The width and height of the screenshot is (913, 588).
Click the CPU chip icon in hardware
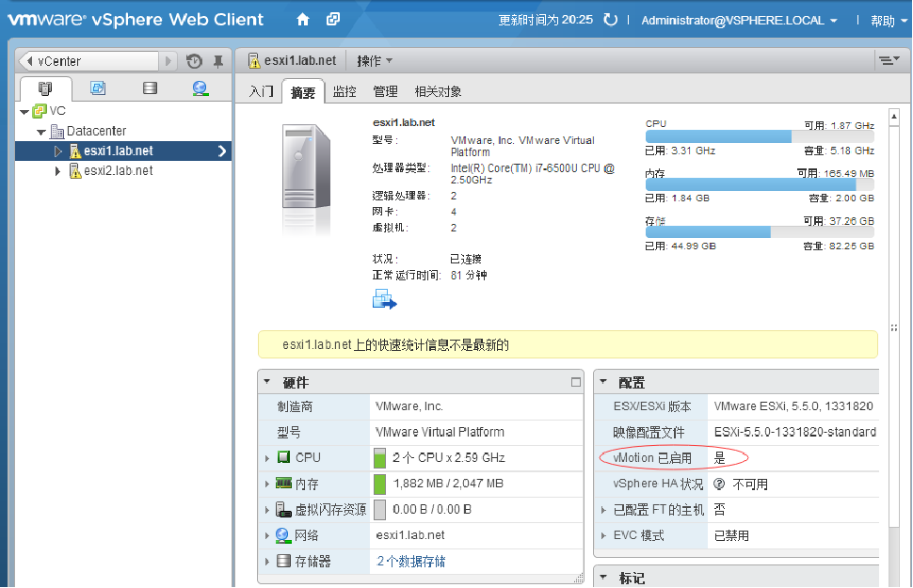283,457
